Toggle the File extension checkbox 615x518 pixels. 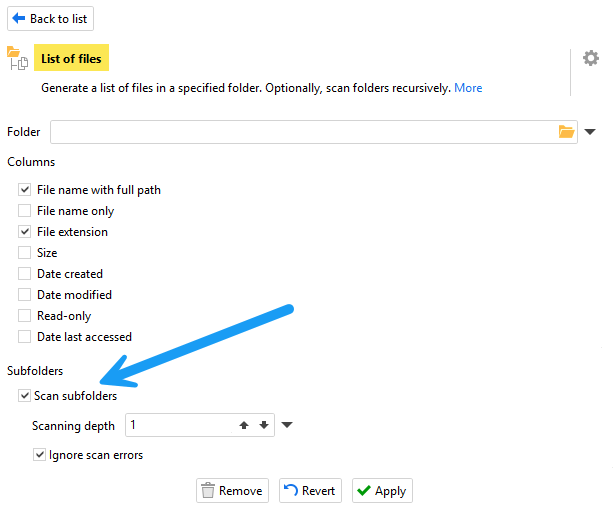click(x=25, y=232)
